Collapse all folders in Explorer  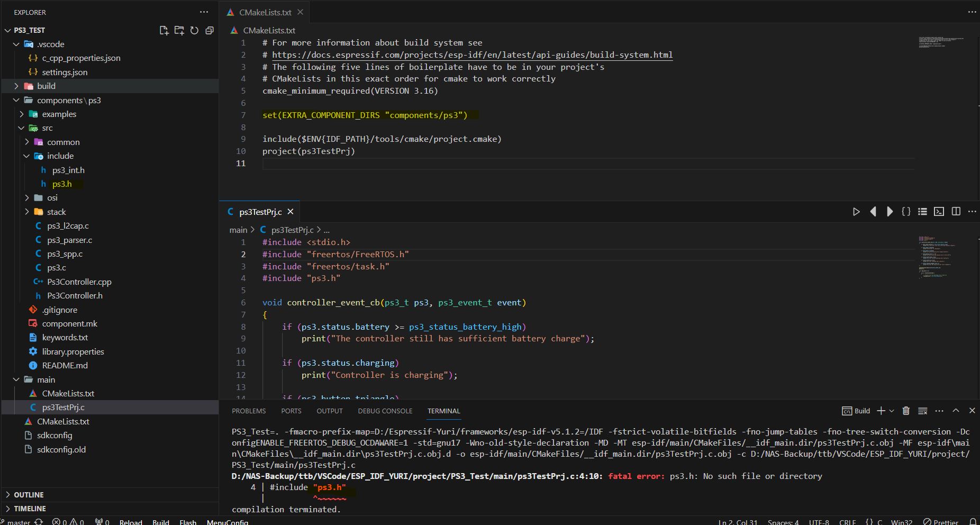click(x=210, y=30)
